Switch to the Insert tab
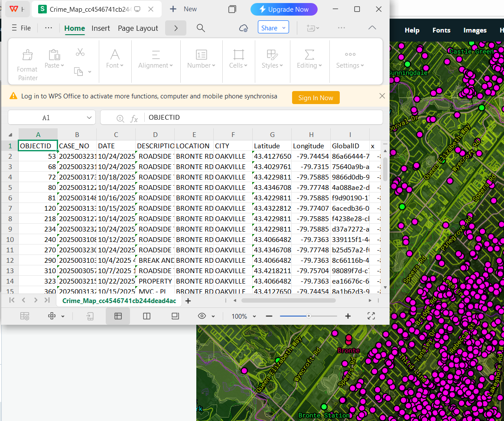Viewport: 504px width, 421px height. [x=101, y=28]
